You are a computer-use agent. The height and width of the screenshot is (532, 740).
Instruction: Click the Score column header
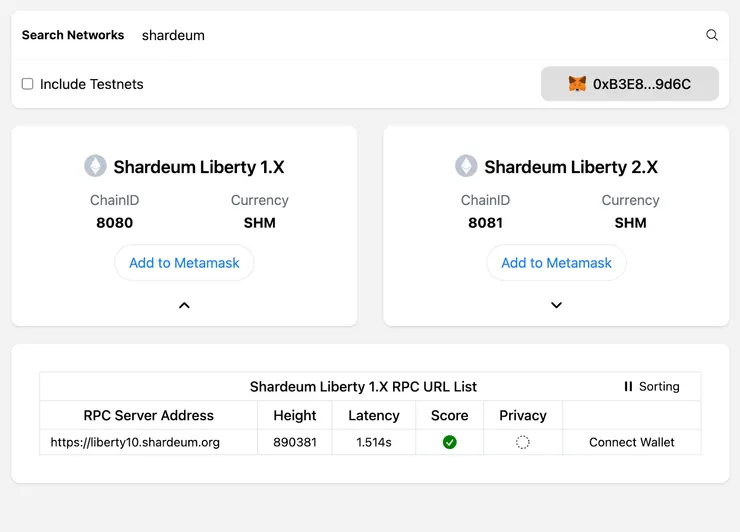tap(449, 415)
